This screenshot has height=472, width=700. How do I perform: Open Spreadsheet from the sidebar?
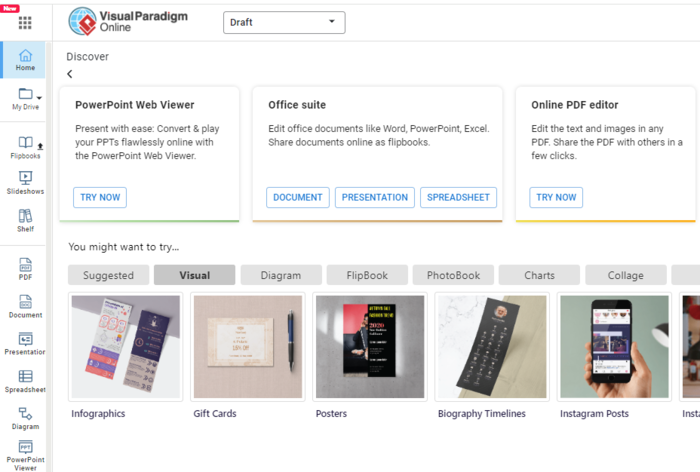pyautogui.click(x=25, y=381)
